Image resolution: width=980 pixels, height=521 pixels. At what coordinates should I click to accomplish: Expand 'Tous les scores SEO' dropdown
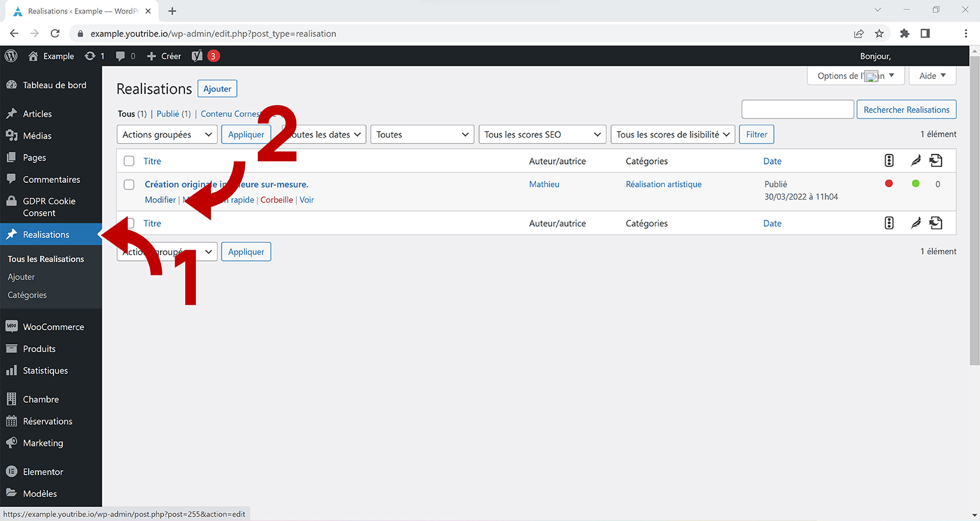[x=542, y=135]
